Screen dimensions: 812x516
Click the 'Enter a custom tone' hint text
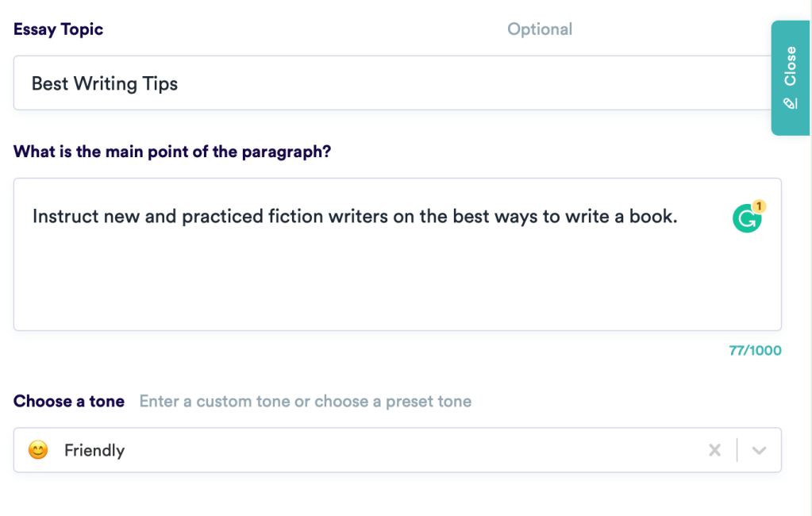(x=306, y=401)
